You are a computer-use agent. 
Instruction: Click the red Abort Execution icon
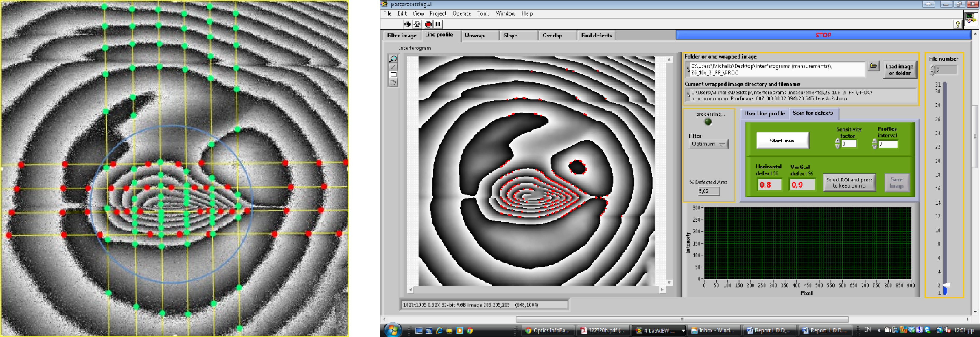click(x=428, y=24)
